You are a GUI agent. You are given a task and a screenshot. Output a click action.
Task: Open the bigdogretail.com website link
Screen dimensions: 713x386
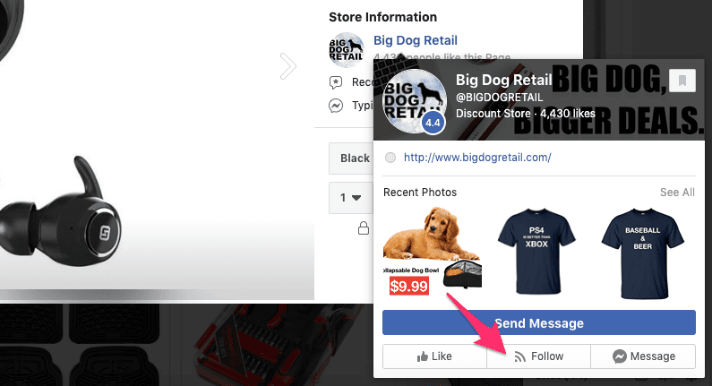point(477,157)
